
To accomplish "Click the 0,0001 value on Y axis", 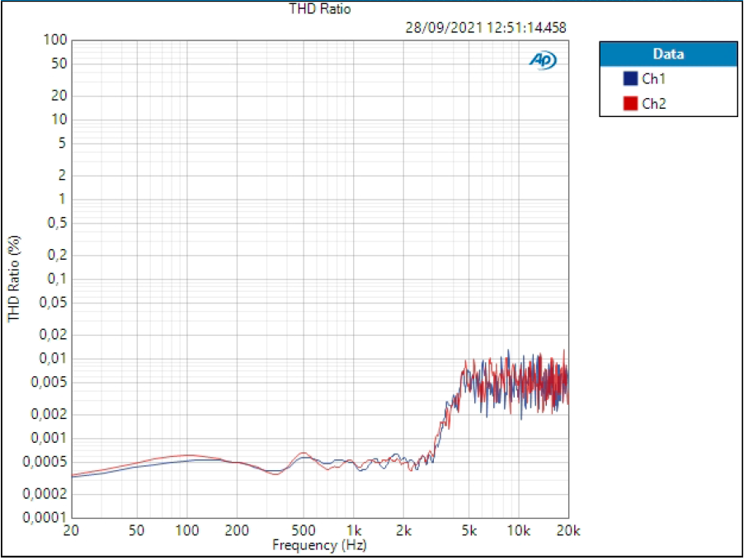I will [44, 517].
